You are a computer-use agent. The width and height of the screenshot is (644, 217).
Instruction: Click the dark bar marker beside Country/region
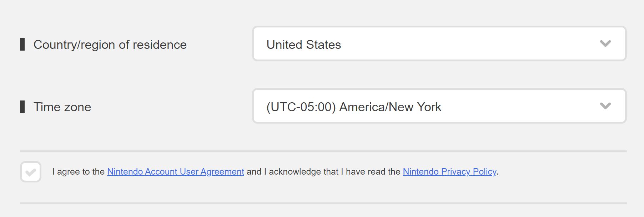tap(22, 45)
